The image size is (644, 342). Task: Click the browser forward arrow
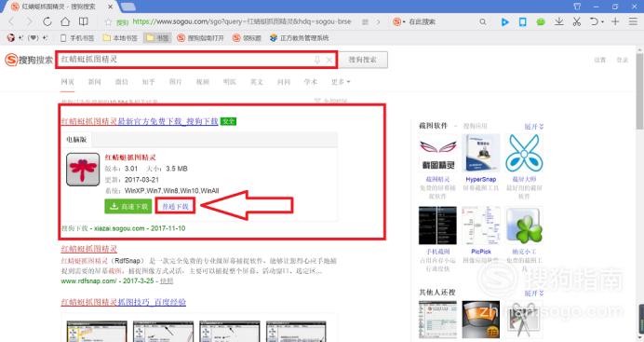point(29,21)
